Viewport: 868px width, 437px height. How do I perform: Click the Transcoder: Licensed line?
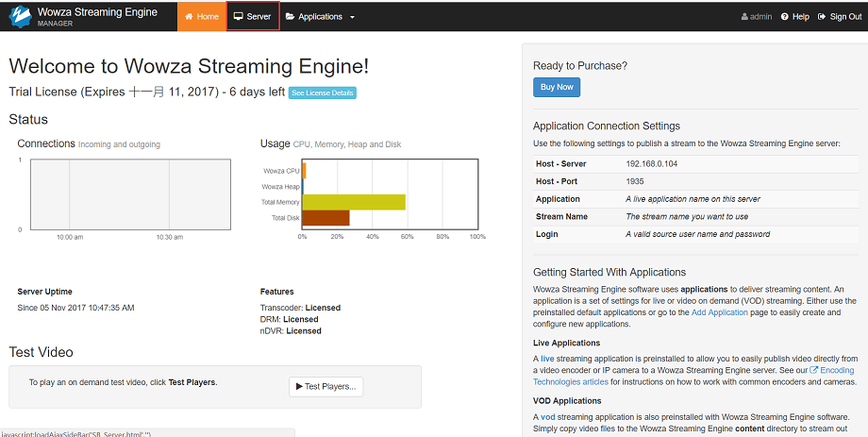pyautogui.click(x=300, y=308)
